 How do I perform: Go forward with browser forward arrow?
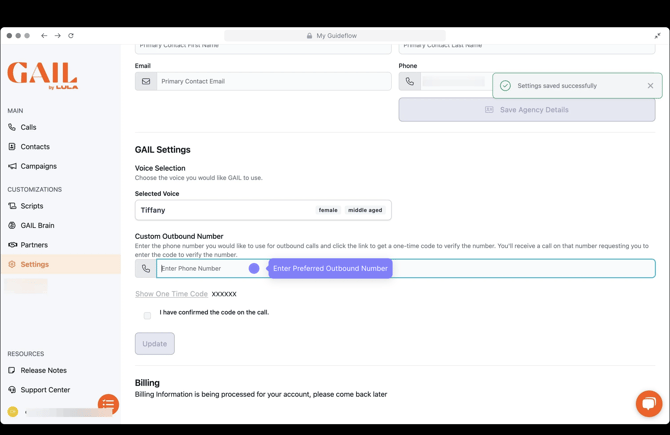(x=58, y=35)
